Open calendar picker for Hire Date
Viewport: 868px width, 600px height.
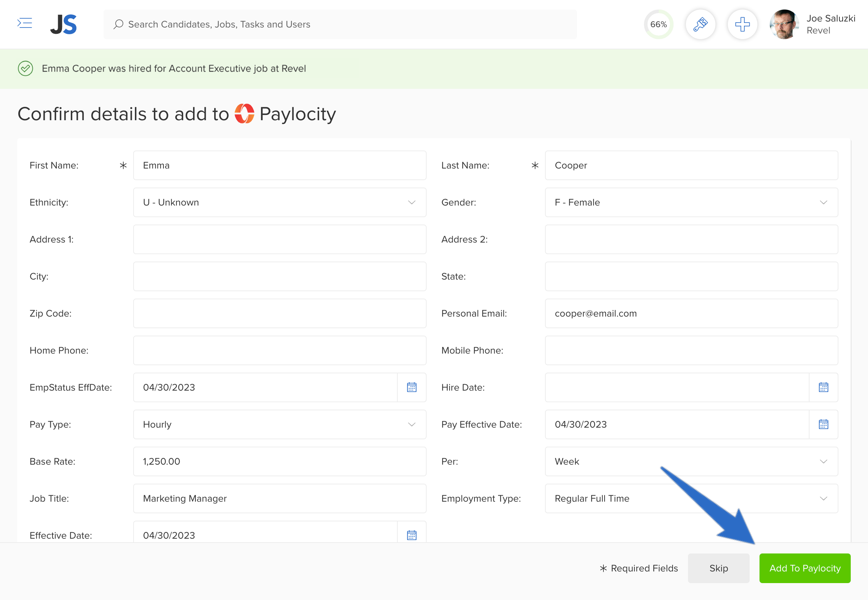pyautogui.click(x=823, y=387)
